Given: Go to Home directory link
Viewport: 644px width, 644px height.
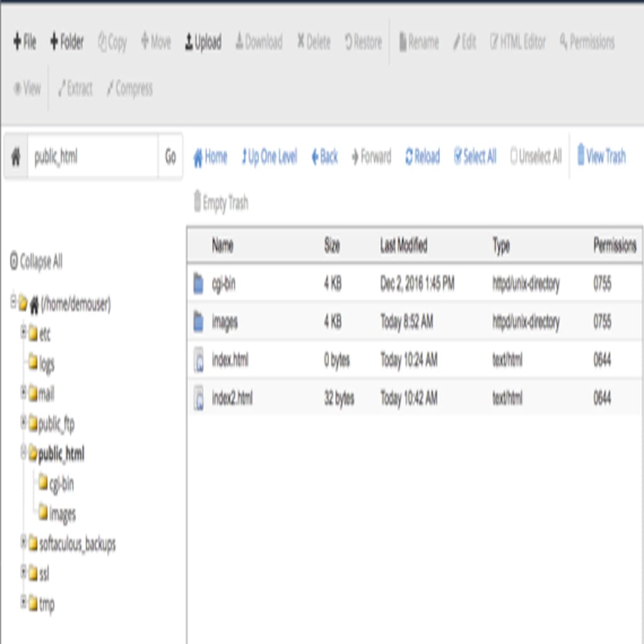Looking at the screenshot, I should click(x=210, y=157).
